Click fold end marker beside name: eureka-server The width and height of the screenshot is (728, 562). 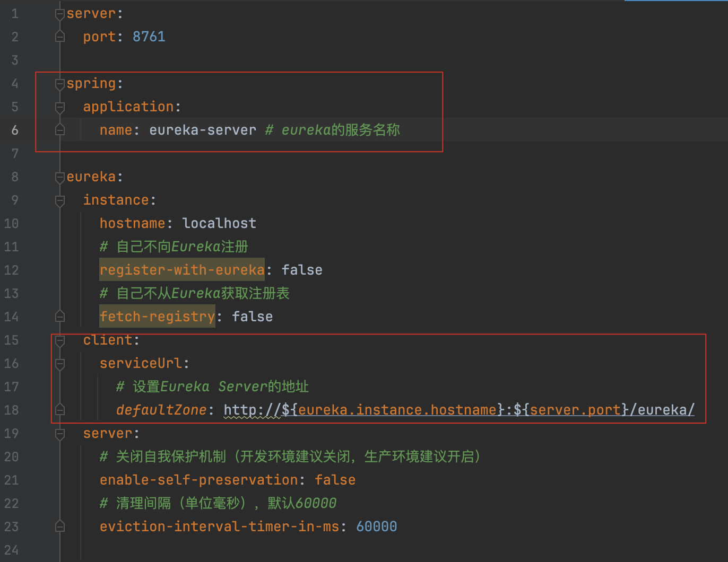click(60, 129)
